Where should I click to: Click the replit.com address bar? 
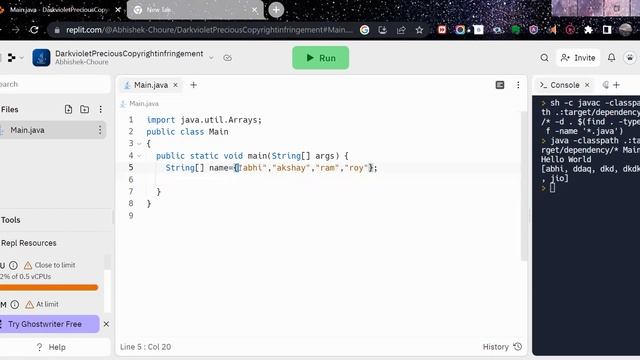pos(208,30)
